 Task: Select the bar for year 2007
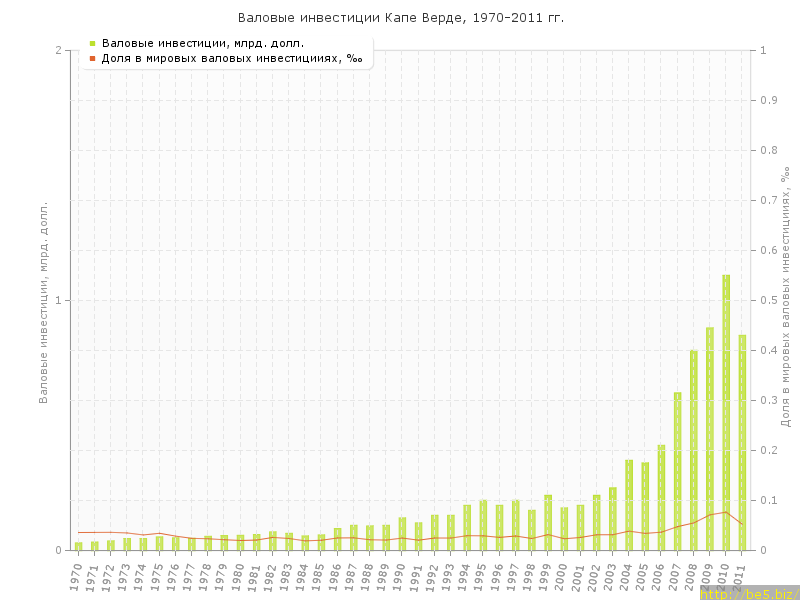(677, 471)
